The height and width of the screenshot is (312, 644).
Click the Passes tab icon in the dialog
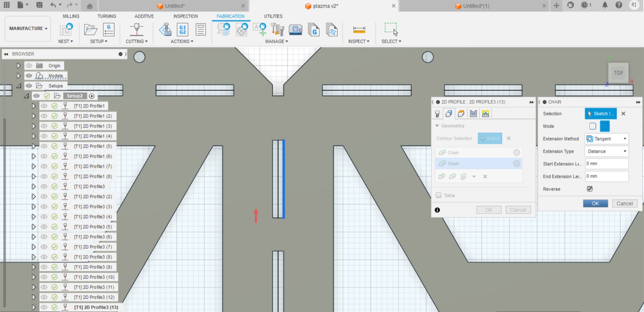pyautogui.click(x=473, y=113)
